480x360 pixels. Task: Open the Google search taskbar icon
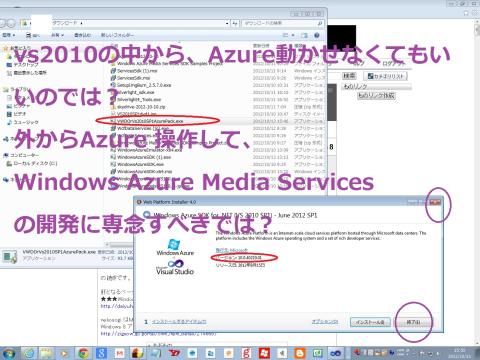101,353
